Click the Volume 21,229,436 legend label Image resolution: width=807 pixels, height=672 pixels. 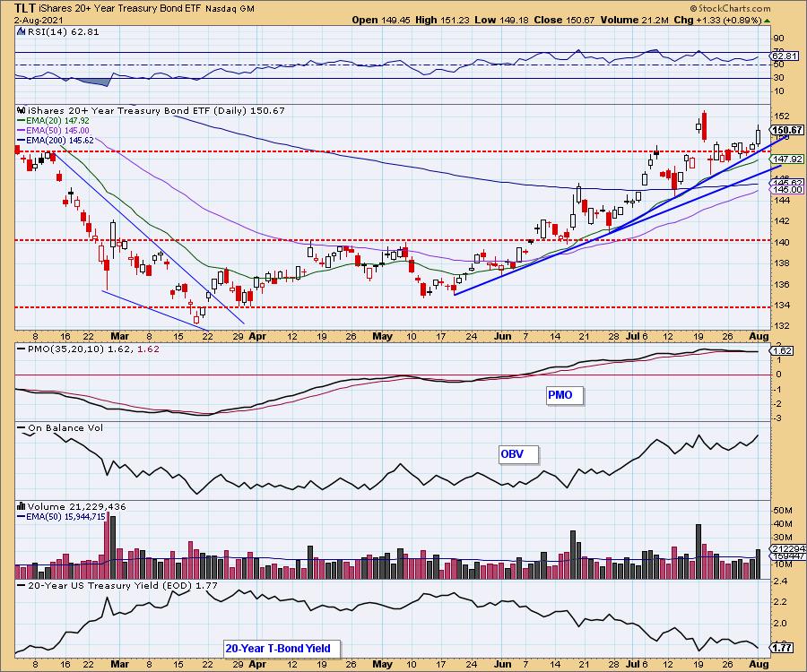(77, 507)
